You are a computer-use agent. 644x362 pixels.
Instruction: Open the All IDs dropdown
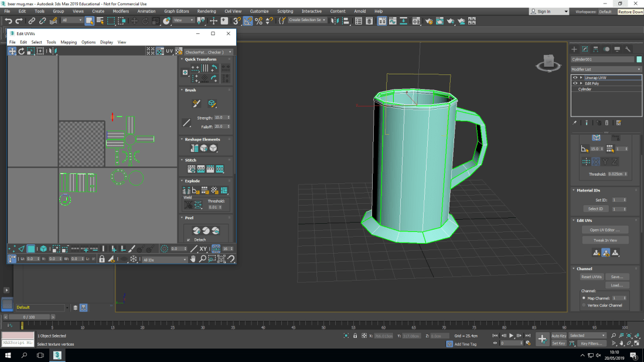(165, 259)
